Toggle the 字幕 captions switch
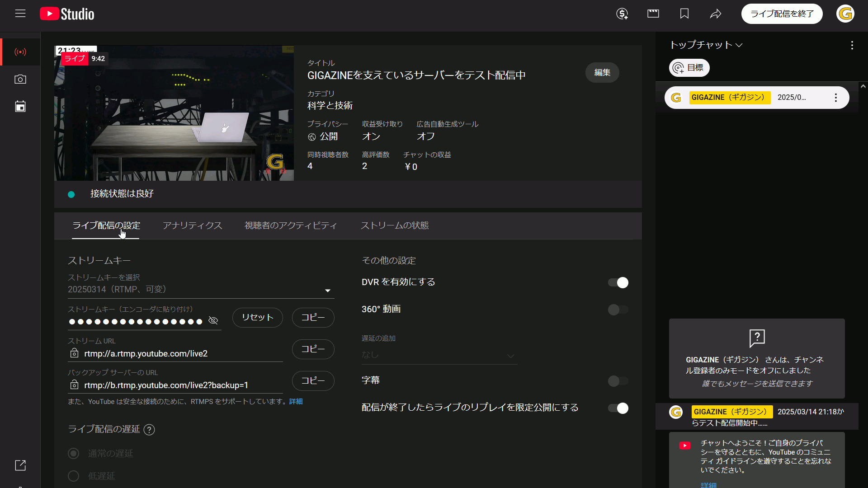This screenshot has height=488, width=868. tap(618, 381)
